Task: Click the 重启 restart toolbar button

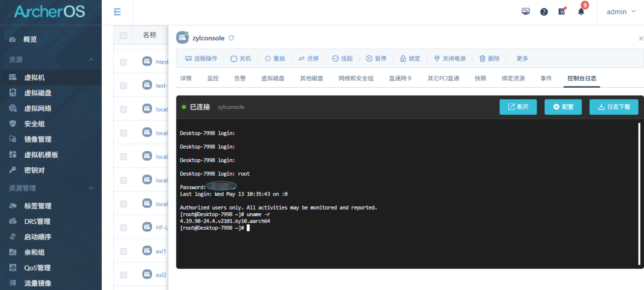Action: 274,59
